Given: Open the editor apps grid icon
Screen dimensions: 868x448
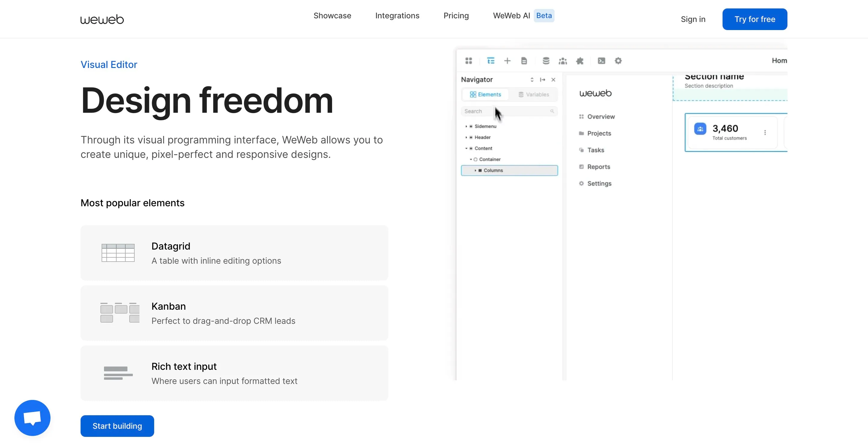Looking at the screenshot, I should 469,61.
